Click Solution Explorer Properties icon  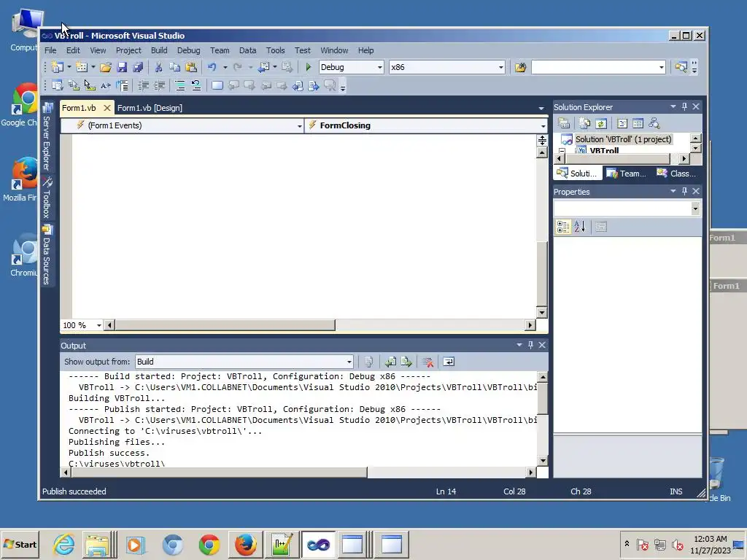coord(564,123)
